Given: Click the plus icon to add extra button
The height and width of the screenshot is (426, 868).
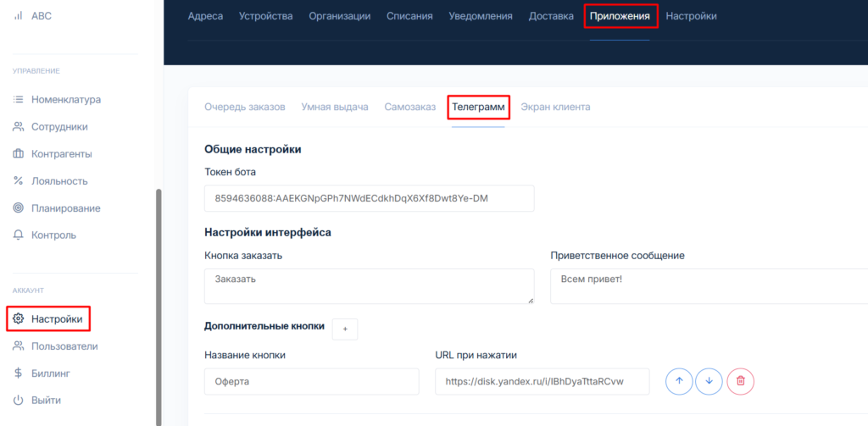Looking at the screenshot, I should click(344, 329).
